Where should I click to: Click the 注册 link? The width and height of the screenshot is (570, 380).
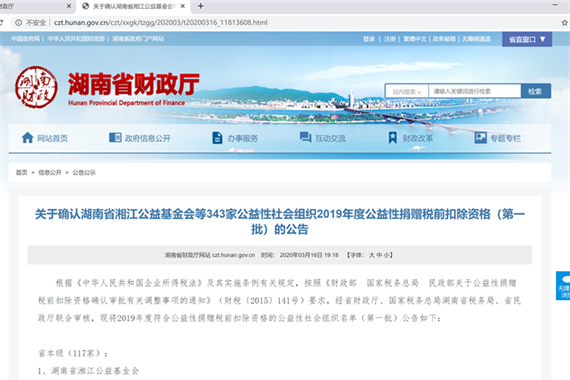pos(390,39)
